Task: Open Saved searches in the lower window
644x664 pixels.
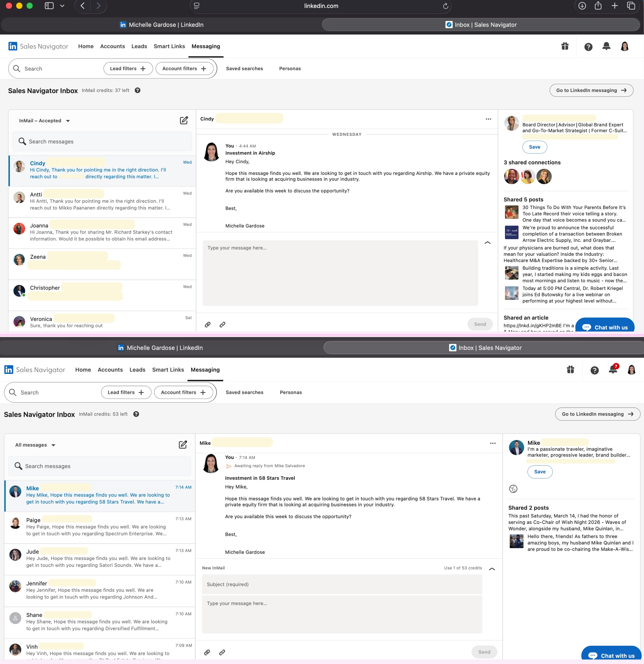Action: tap(244, 392)
